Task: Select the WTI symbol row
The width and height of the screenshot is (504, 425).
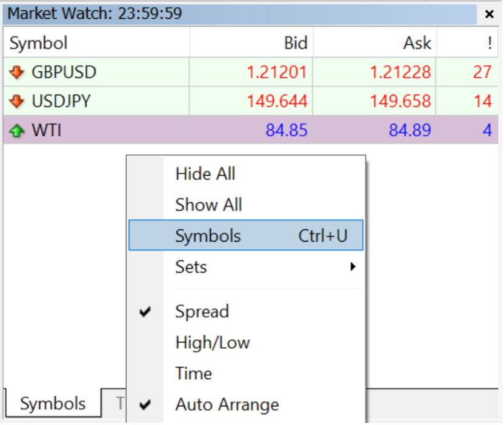Action: tap(97, 130)
